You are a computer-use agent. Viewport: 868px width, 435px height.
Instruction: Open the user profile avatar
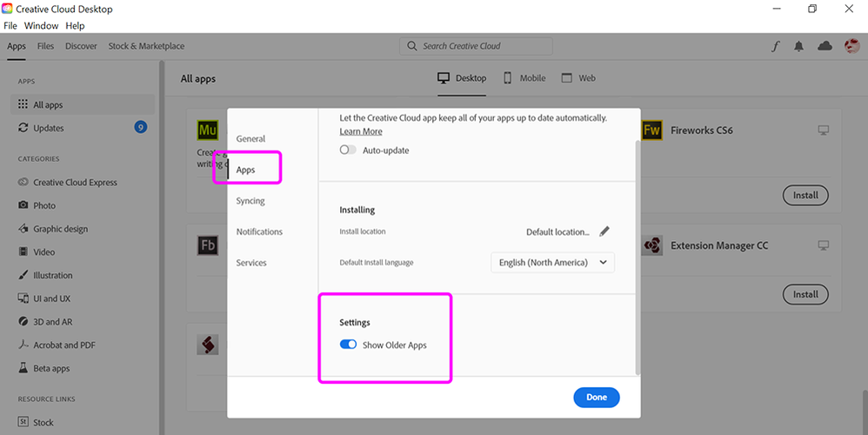(x=851, y=47)
